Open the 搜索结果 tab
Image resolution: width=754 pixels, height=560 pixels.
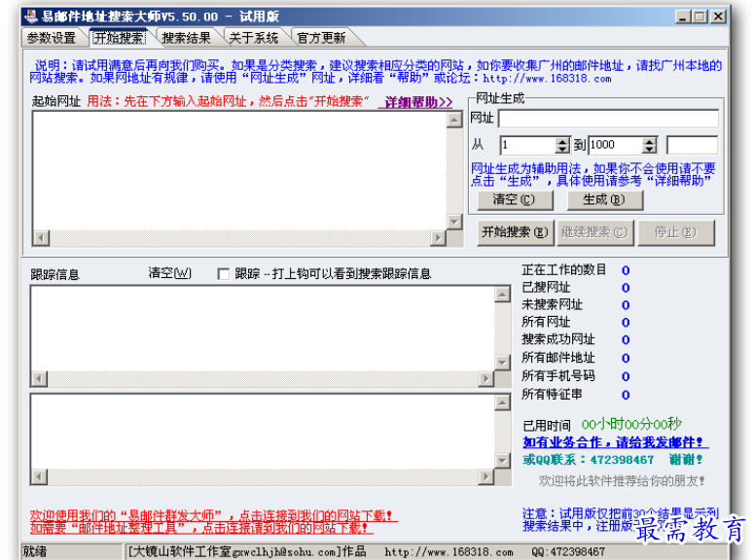pos(186,38)
